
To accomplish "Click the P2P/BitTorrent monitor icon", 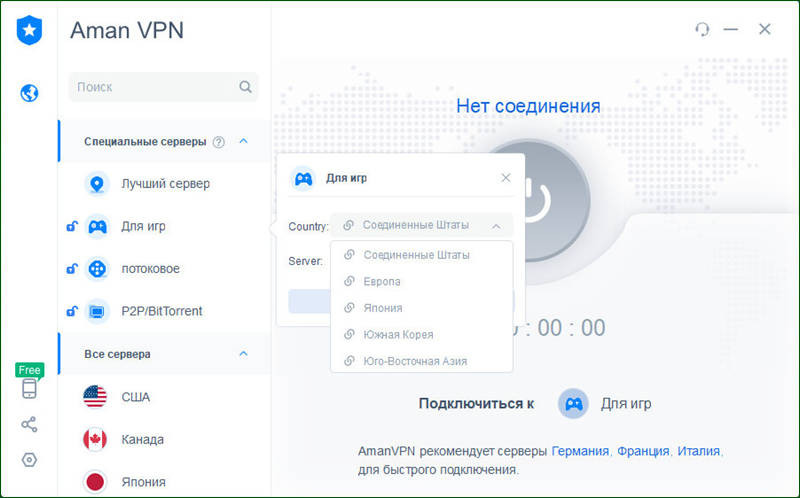I will coord(97,311).
